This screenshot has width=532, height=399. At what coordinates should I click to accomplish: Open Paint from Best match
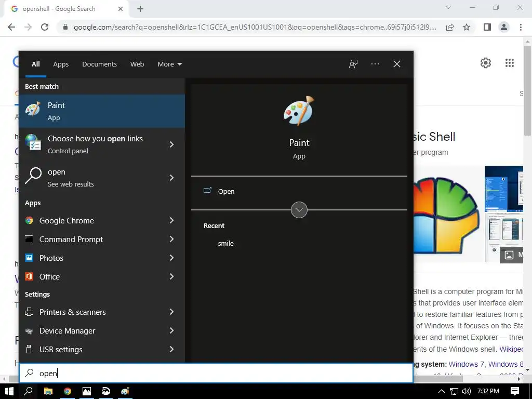102,111
